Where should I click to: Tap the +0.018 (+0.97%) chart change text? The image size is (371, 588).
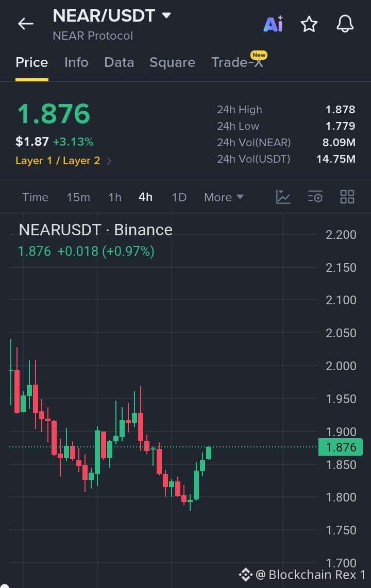[x=106, y=251]
